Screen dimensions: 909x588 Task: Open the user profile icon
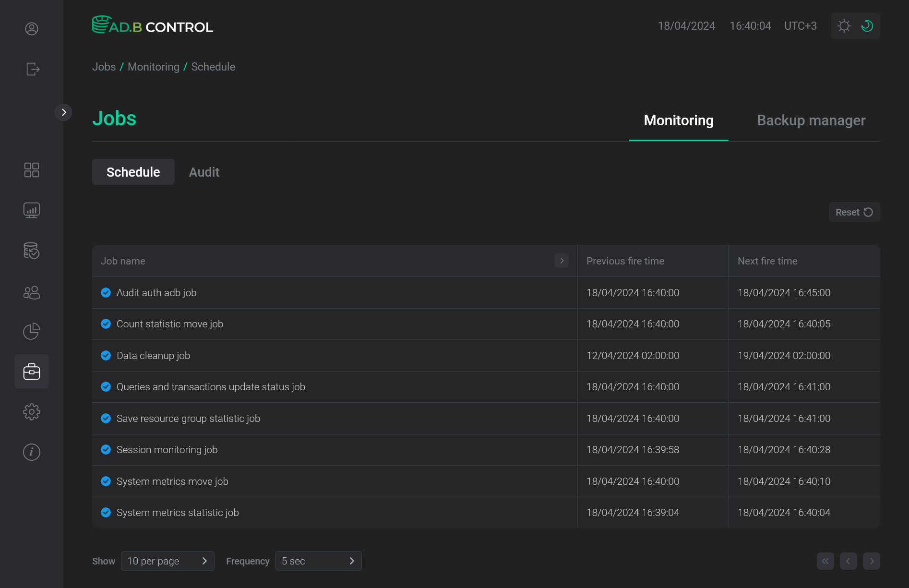click(32, 29)
